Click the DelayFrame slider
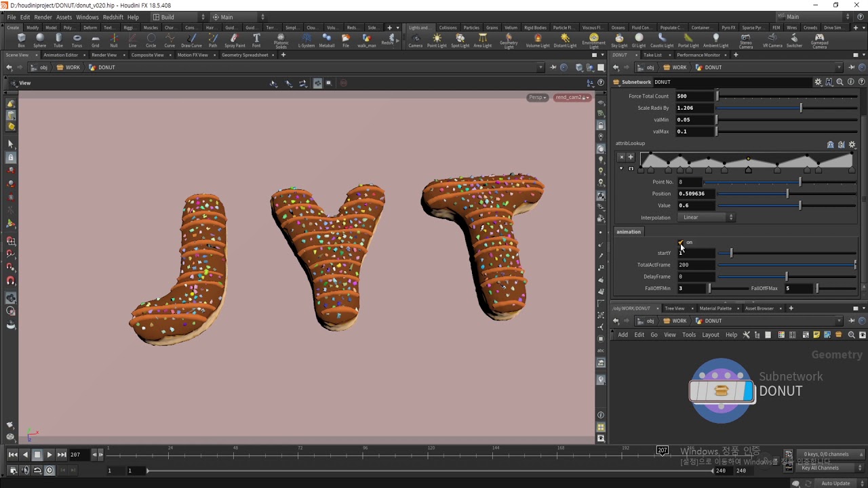The image size is (868, 488). 787,277
